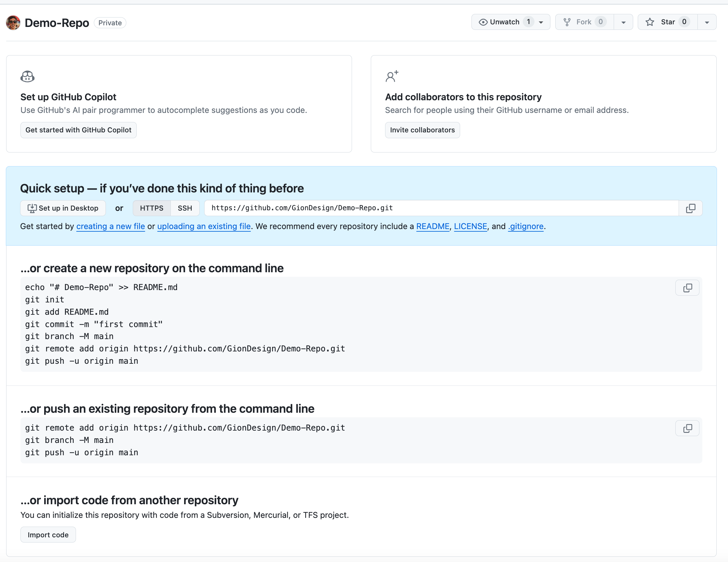Image resolution: width=728 pixels, height=562 pixels.
Task: Open the creating a new file link
Action: tap(110, 226)
